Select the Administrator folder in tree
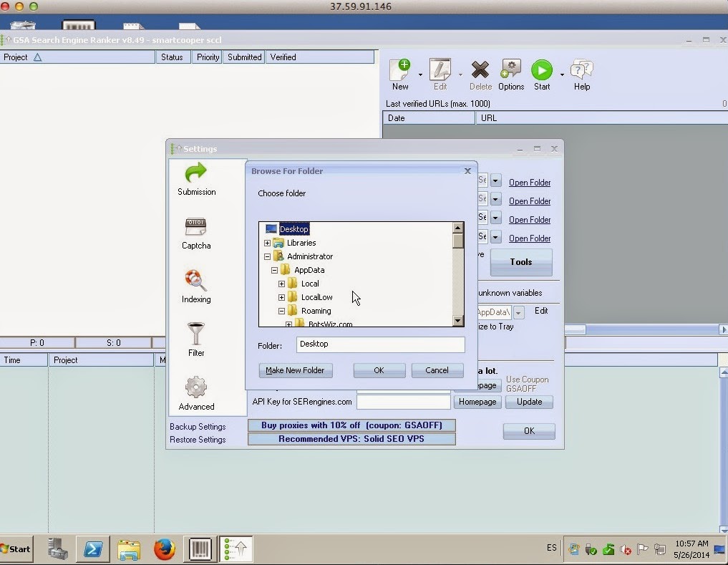This screenshot has width=728, height=565. click(310, 256)
